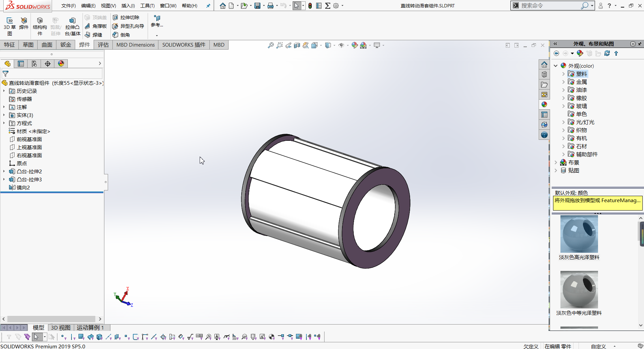The height and width of the screenshot is (349, 644).
Task: Click the Rebuild traffic light icon
Action: (x=310, y=6)
